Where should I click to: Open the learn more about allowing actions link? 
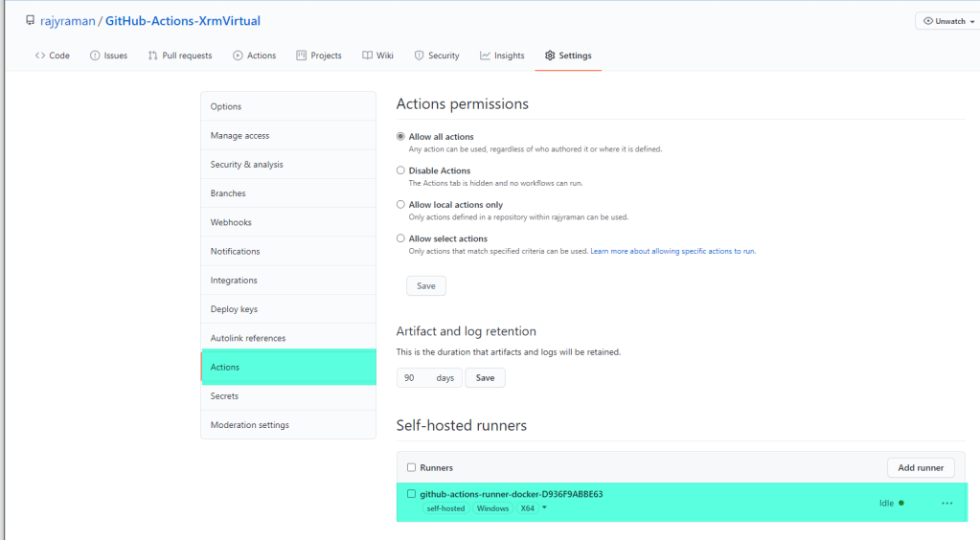tap(672, 251)
